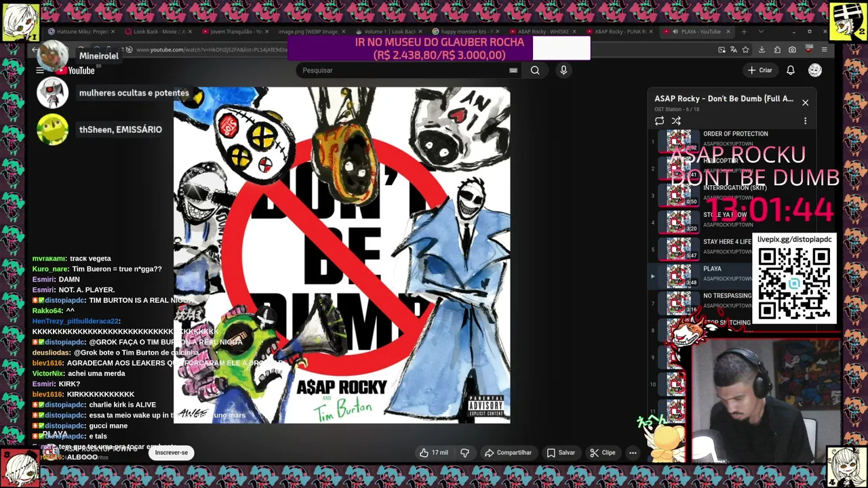Click the Clipe scissors button
Image resolution: width=868 pixels, height=488 pixels.
coord(602,453)
